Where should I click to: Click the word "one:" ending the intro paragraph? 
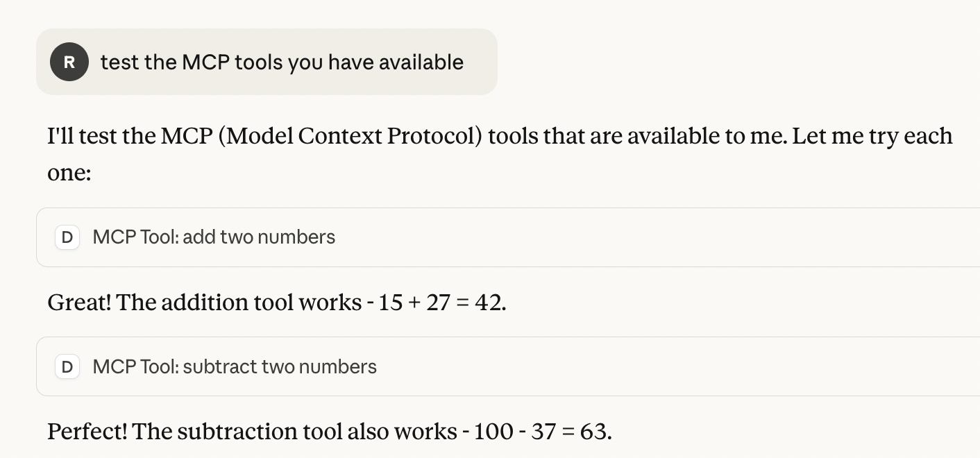69,173
